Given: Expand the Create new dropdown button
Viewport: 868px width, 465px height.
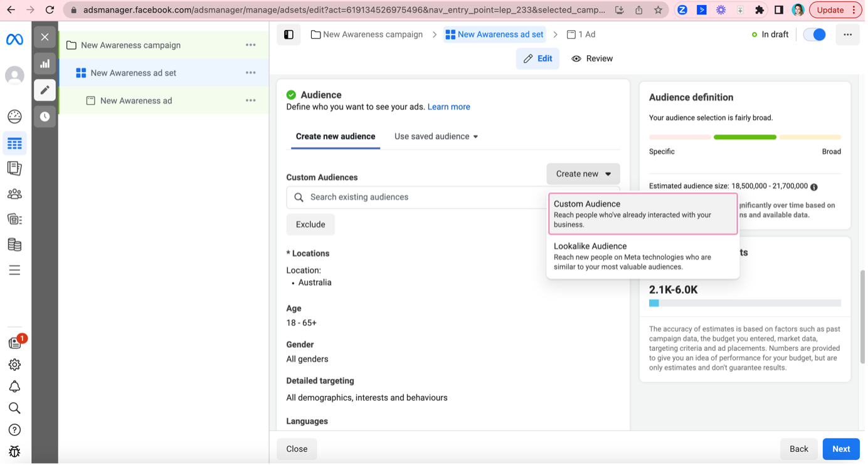Looking at the screenshot, I should [583, 174].
